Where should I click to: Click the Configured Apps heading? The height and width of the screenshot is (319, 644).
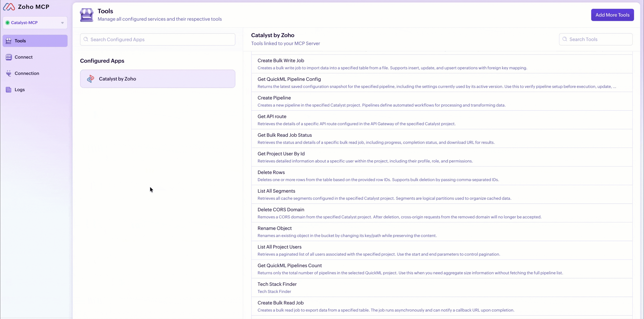[102, 61]
